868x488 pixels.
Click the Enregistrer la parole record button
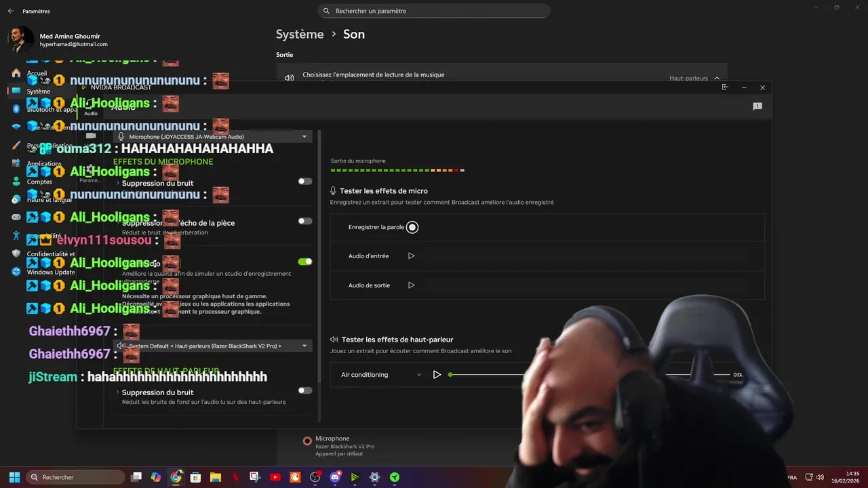412,227
